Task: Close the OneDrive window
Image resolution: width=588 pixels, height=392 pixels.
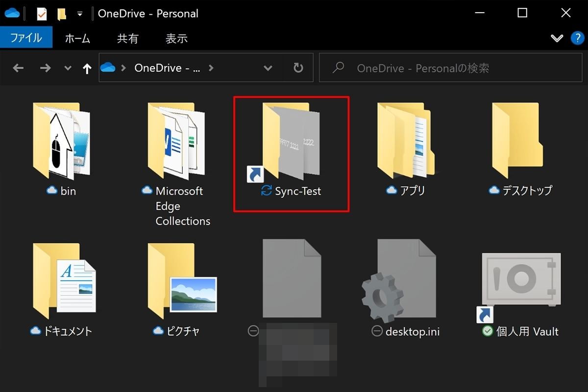Action: [x=566, y=13]
